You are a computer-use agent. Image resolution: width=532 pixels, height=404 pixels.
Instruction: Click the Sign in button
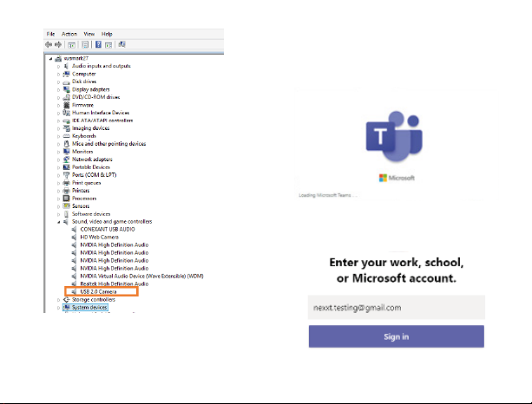397,336
